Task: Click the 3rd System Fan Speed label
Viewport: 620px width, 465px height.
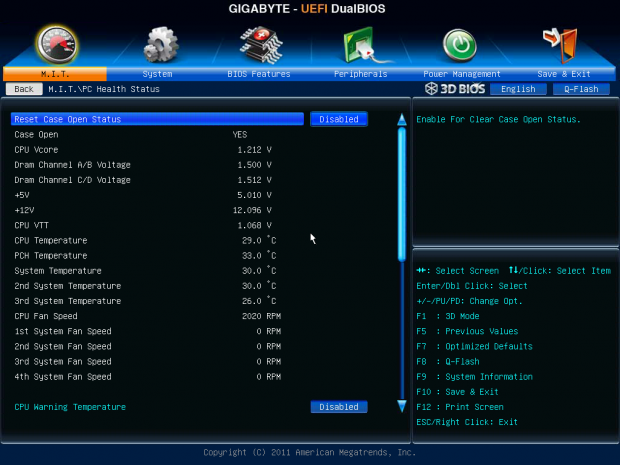Action: (x=63, y=361)
